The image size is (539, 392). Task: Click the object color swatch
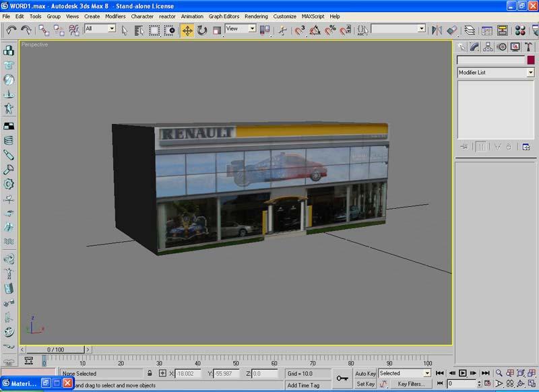(531, 60)
